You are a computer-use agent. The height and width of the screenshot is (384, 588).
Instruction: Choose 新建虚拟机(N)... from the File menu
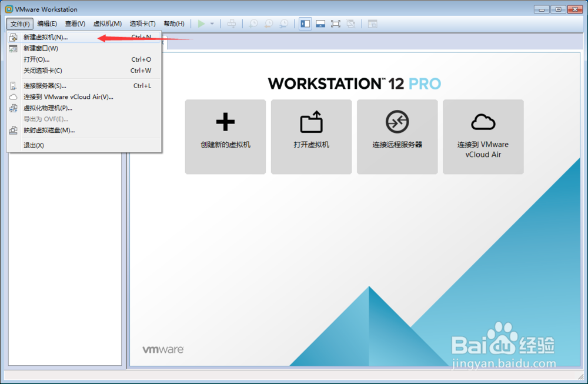84,37
